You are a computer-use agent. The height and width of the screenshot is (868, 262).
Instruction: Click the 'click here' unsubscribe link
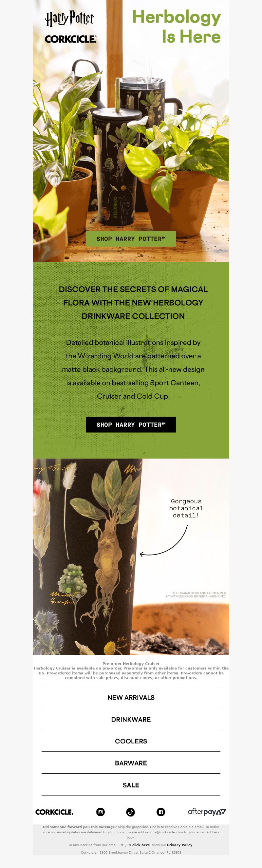[x=141, y=845]
